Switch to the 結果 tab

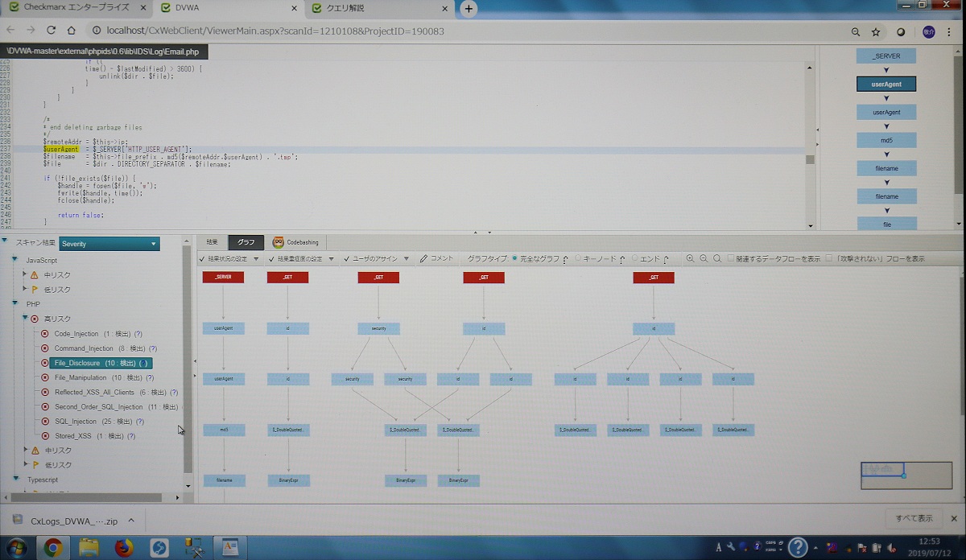(212, 242)
